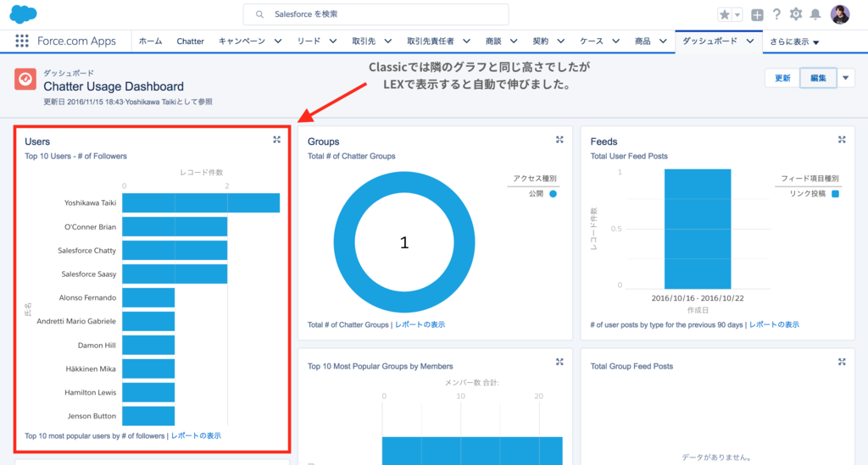Open the さらに表示 more tabs menu
Screen dimensions: 868x465
[794, 42]
